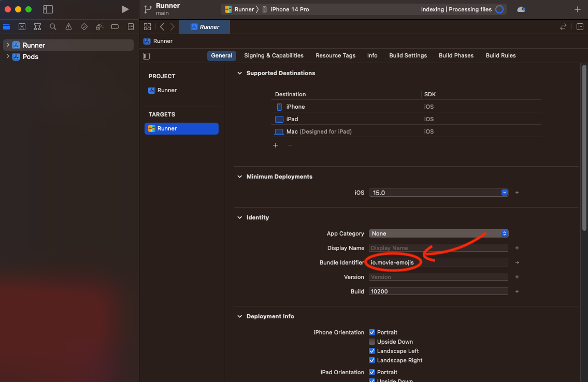The width and height of the screenshot is (588, 382).
Task: Select the iPhone destination row
Action: [x=406, y=107]
